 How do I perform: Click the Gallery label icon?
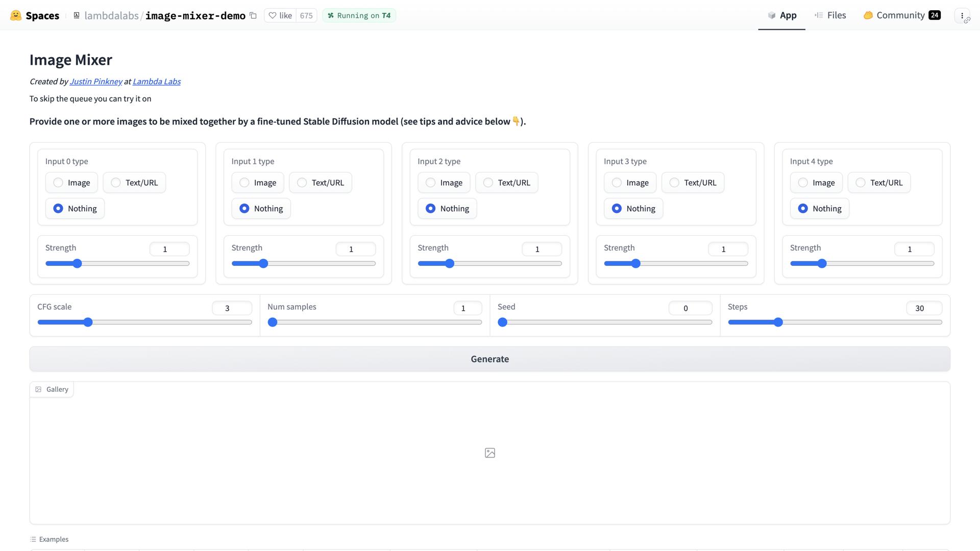[x=38, y=389]
